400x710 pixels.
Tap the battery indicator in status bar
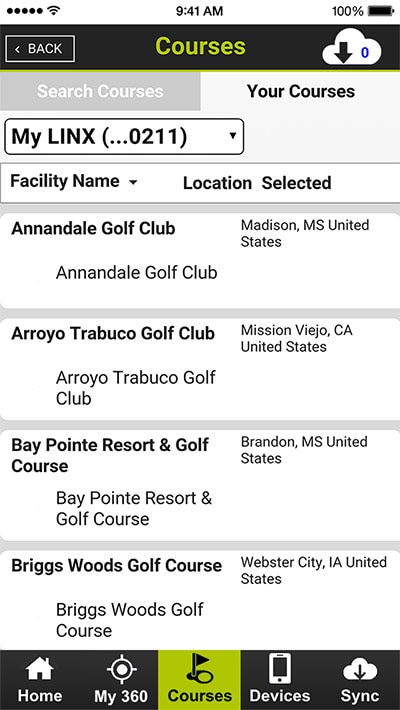click(x=381, y=11)
